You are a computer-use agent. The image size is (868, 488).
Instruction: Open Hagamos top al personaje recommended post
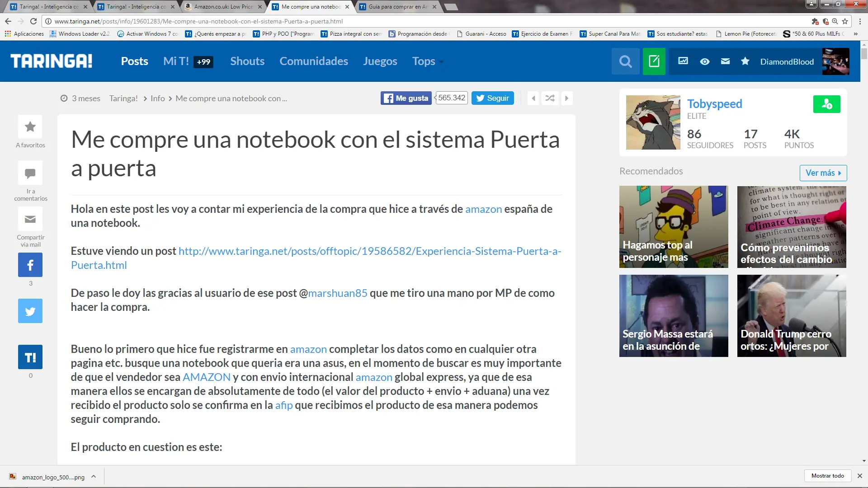click(674, 227)
